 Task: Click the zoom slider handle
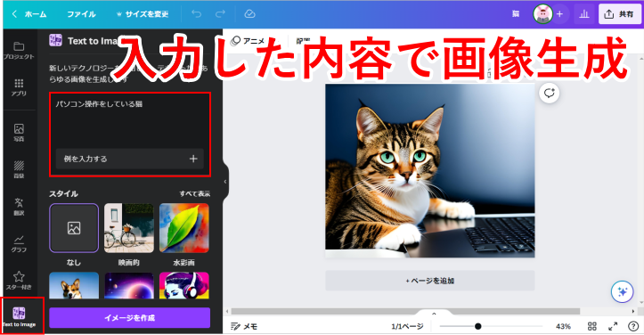(x=477, y=326)
